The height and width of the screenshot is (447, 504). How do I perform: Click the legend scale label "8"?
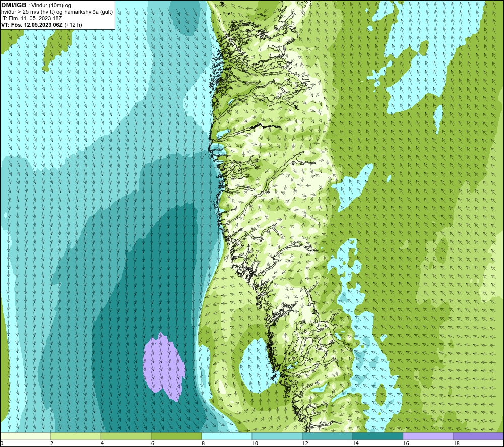point(203,443)
